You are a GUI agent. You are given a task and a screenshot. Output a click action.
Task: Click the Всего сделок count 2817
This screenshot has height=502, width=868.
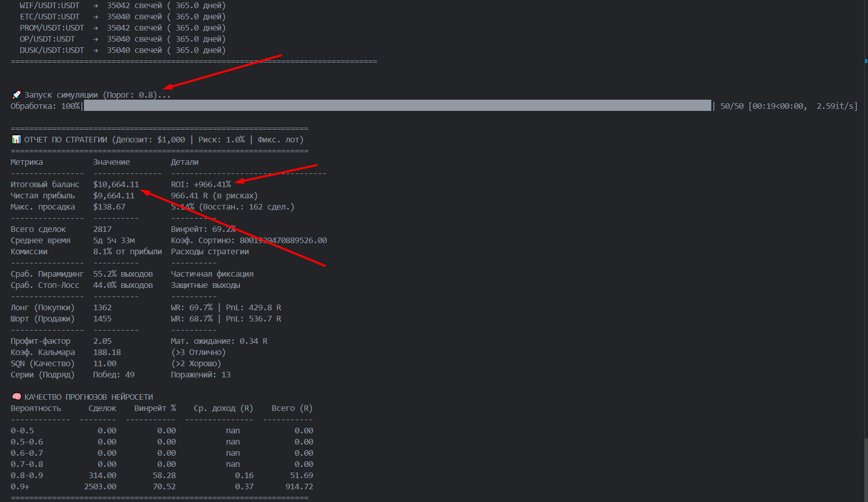[x=102, y=229]
